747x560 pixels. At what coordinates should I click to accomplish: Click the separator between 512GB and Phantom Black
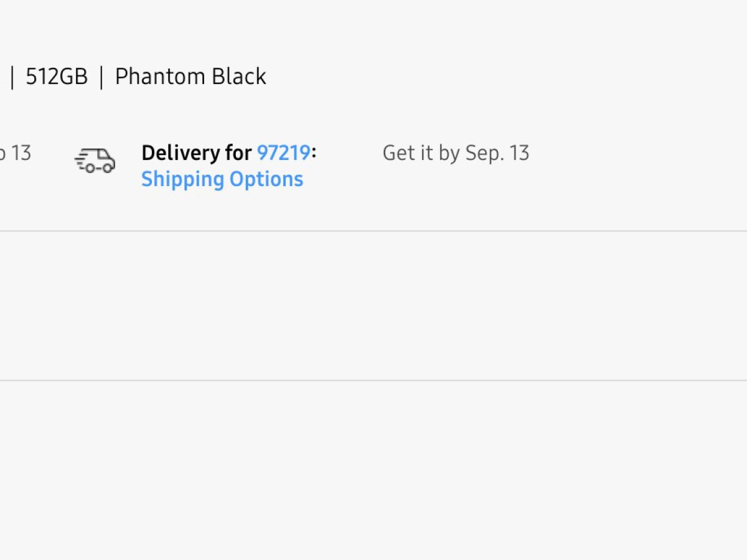pyautogui.click(x=101, y=77)
